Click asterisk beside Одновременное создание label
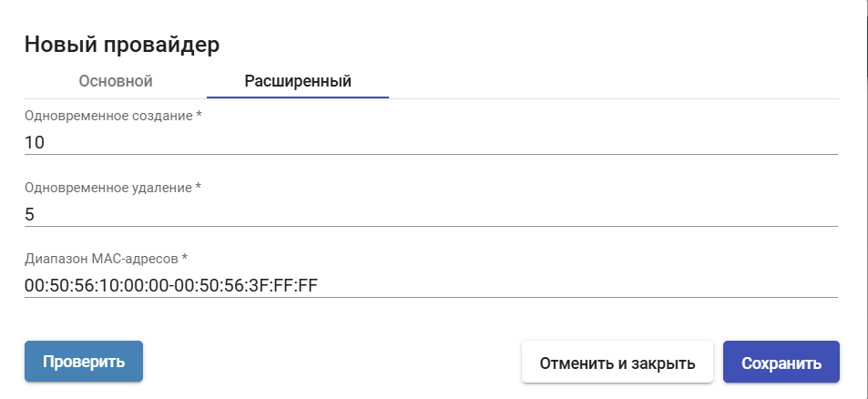This screenshot has height=399, width=868. tap(199, 115)
